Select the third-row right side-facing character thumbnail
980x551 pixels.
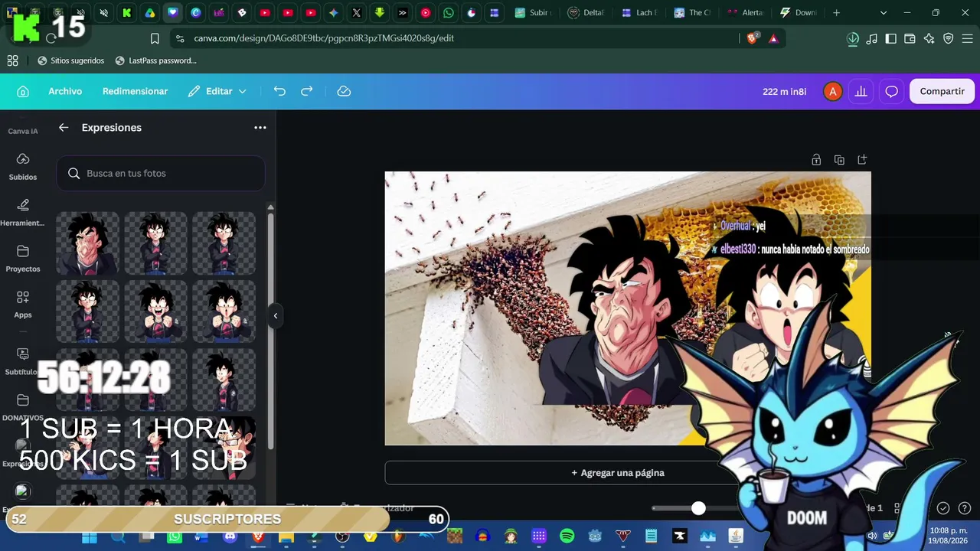point(224,380)
